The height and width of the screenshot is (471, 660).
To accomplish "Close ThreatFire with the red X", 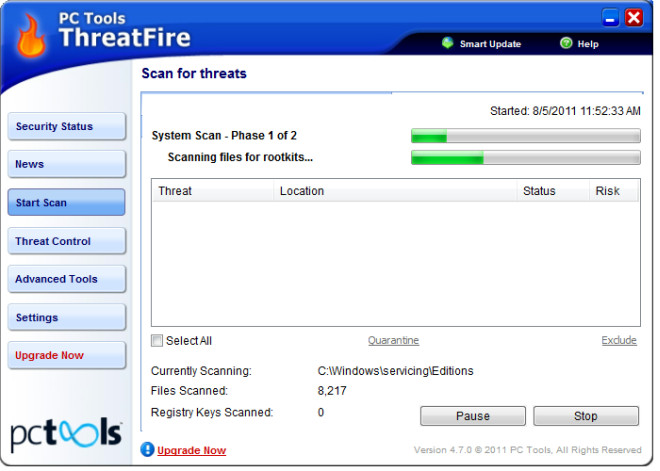I will [633, 18].
